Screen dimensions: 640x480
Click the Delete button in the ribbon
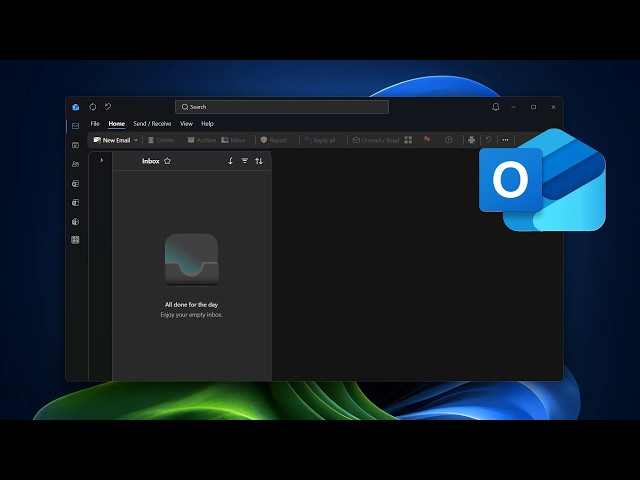click(161, 140)
